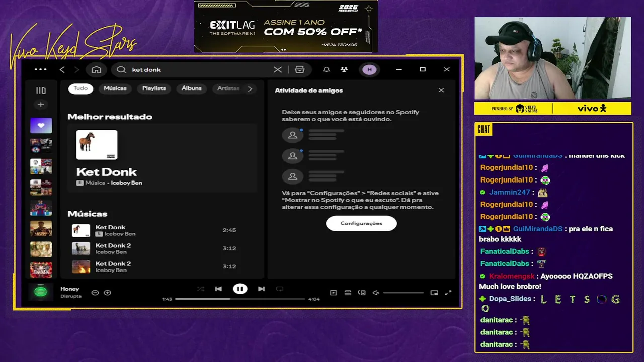644x362 pixels.
Task: Seek on the song progress bar
Action: coord(240,299)
